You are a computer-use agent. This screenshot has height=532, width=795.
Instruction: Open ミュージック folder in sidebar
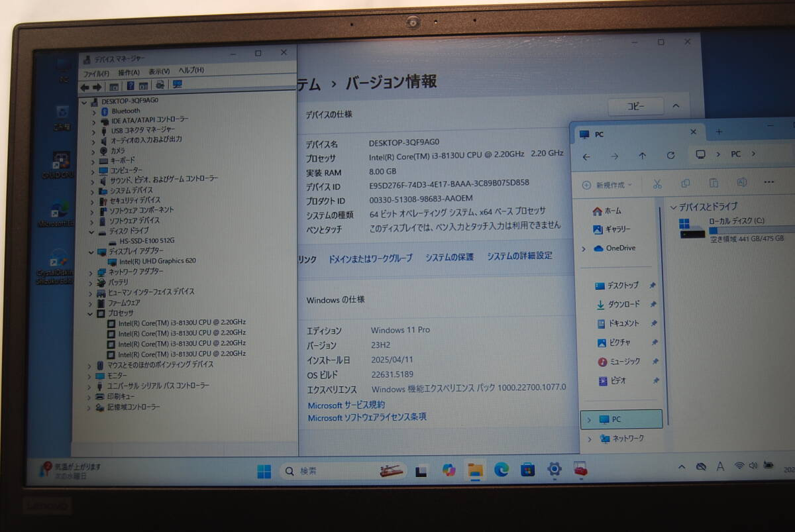pos(619,362)
